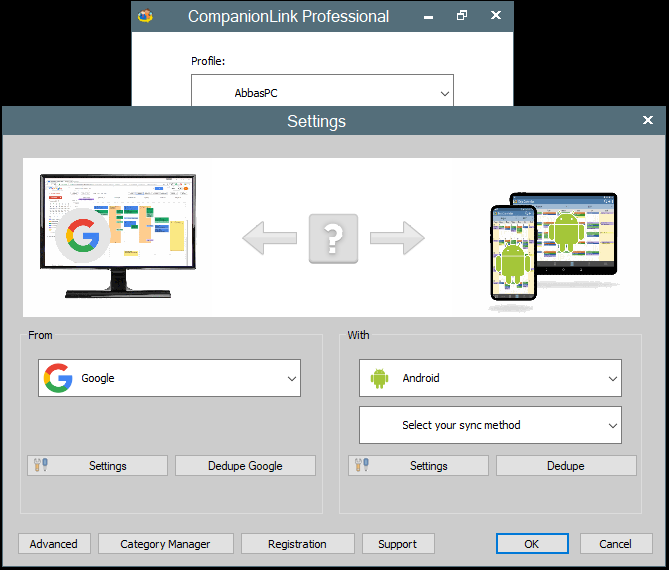Screen dimensions: 669x570
Task: Expand the AbbasPC profile dropdown
Action: click(322, 90)
